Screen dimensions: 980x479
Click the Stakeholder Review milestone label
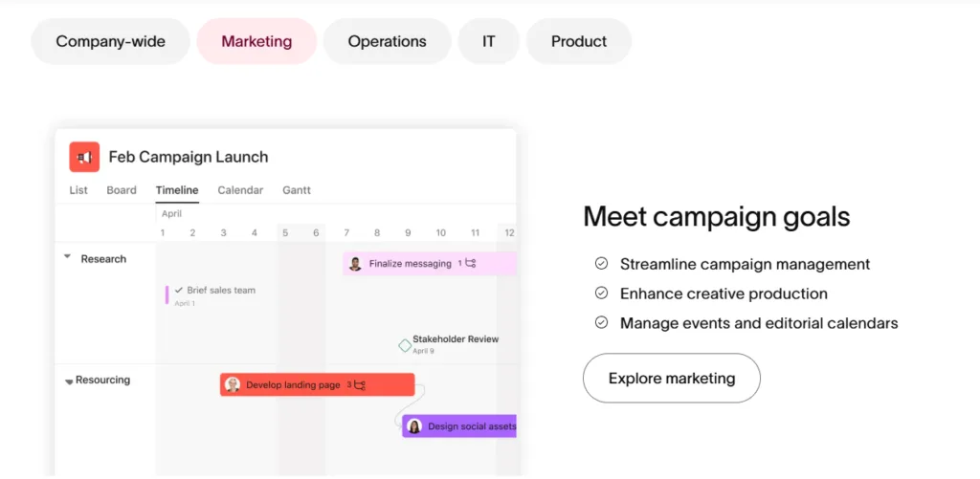click(456, 339)
